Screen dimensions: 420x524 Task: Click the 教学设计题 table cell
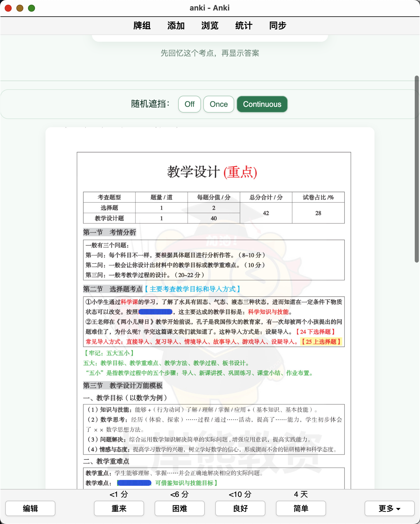(109, 218)
